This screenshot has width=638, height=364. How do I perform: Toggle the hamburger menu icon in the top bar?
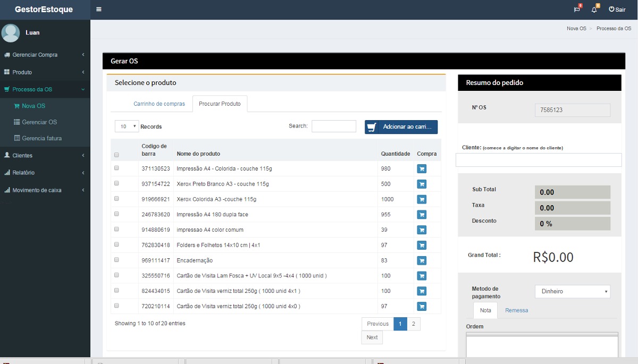98,9
